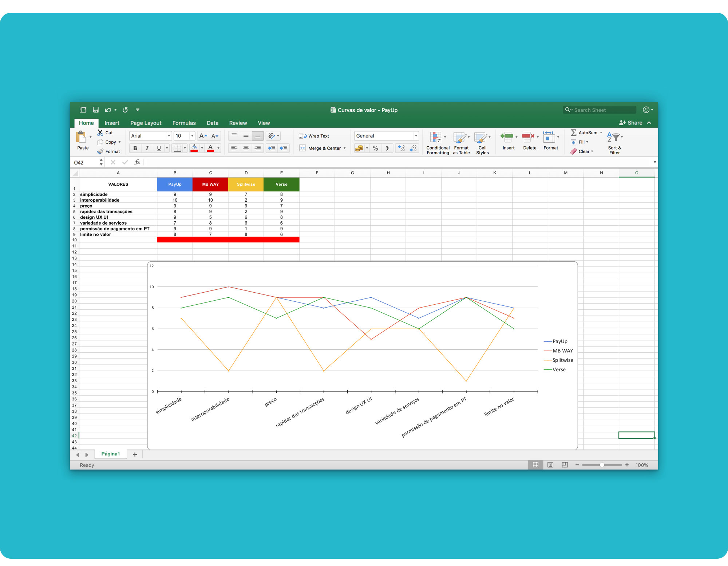Toggle Italic formatting
The height and width of the screenshot is (566, 728).
pyautogui.click(x=147, y=148)
